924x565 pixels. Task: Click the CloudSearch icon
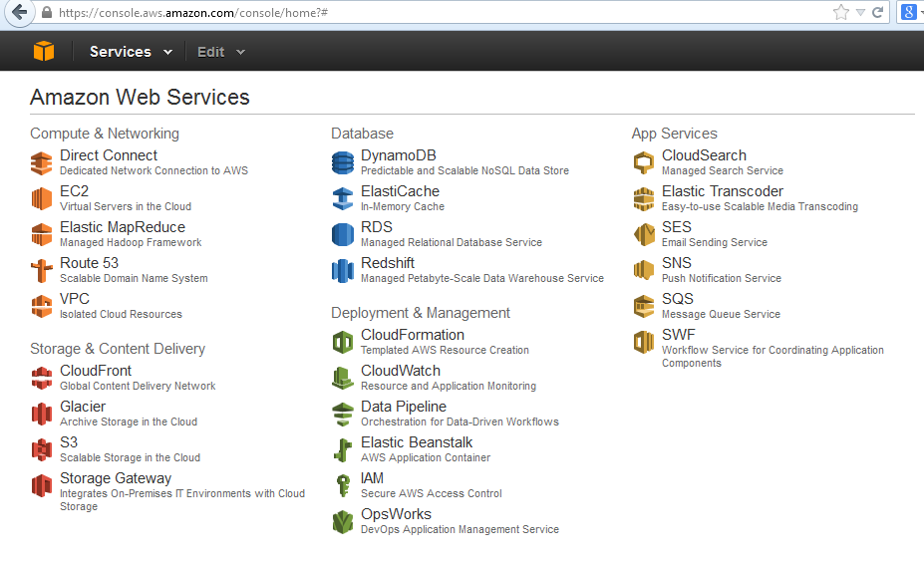[x=644, y=163]
